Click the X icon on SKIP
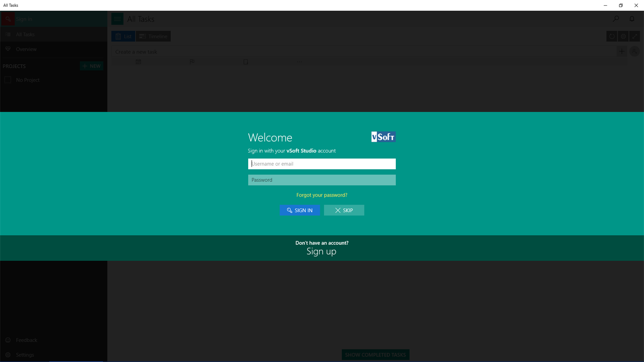The height and width of the screenshot is (362, 644). pyautogui.click(x=338, y=210)
